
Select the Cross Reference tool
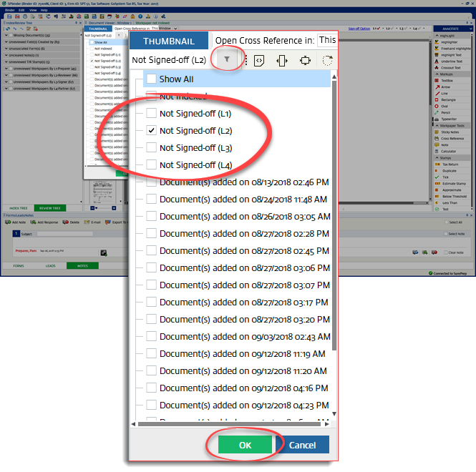[450, 139]
